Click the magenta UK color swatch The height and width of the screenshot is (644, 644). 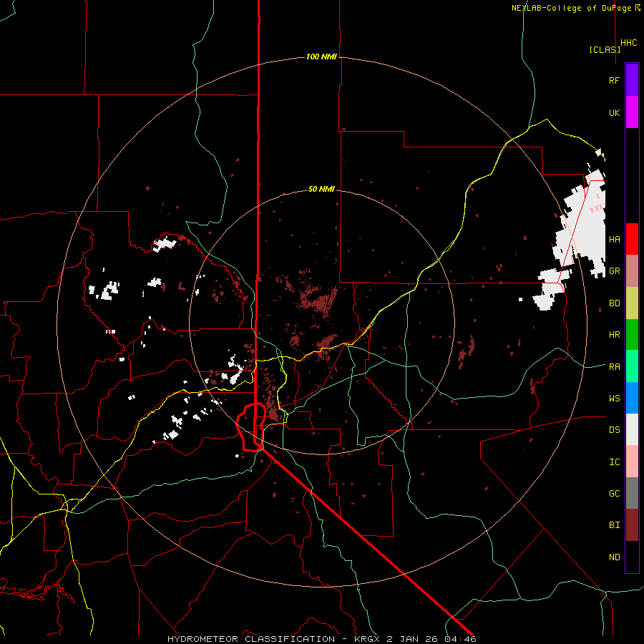(632, 112)
